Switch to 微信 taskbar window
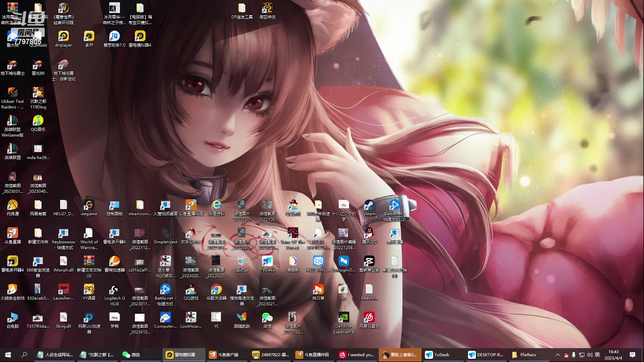 140,354
